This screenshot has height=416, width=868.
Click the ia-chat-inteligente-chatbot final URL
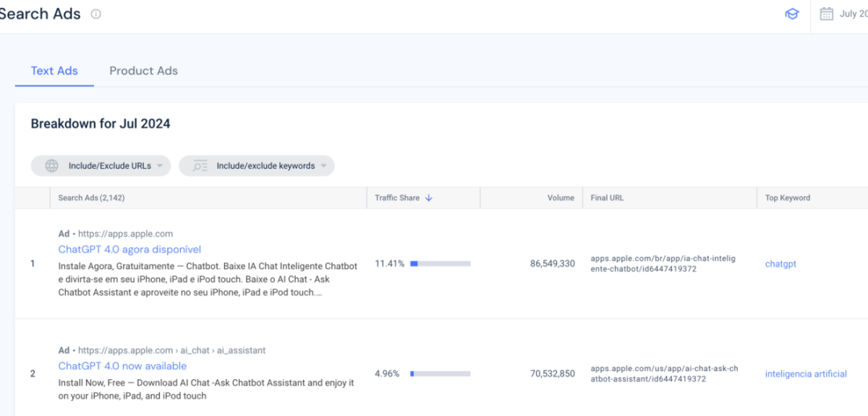click(x=663, y=264)
